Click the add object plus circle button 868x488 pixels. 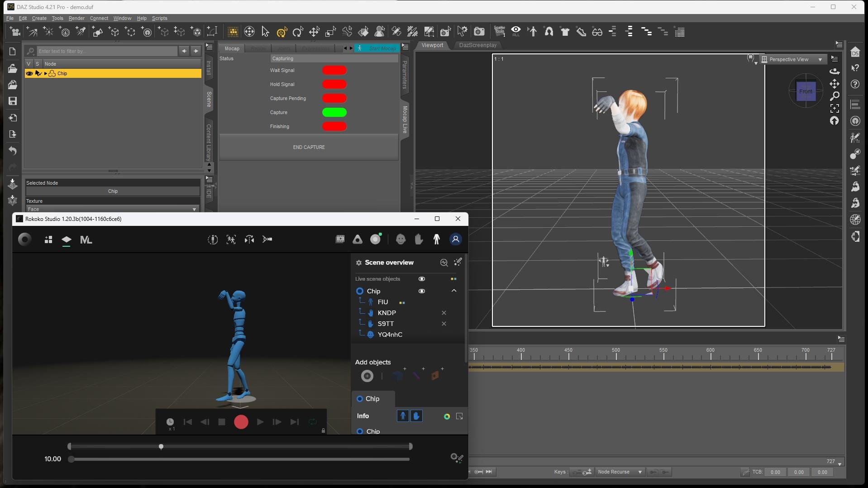tap(367, 376)
